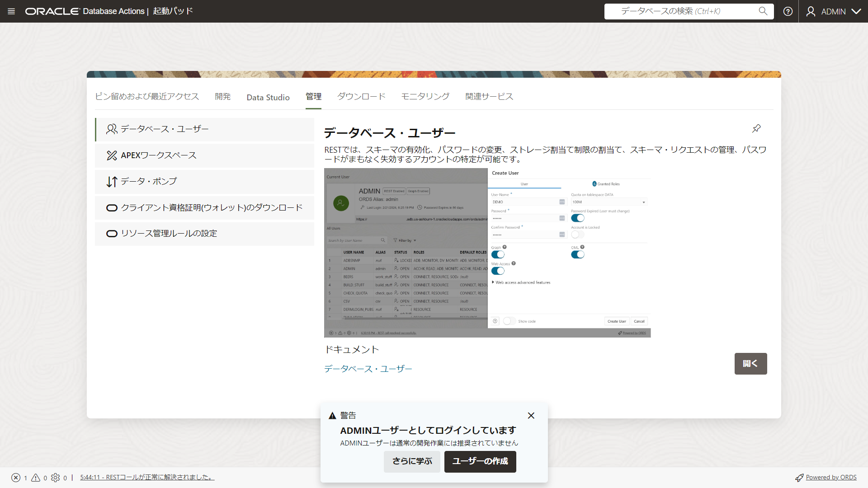The width and height of the screenshot is (868, 488).
Task: Close the warning notification
Action: tap(531, 416)
